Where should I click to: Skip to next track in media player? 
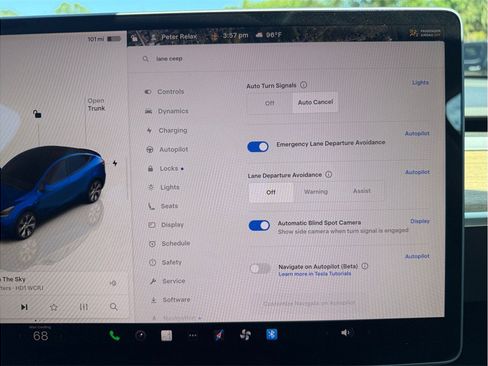coord(24,307)
